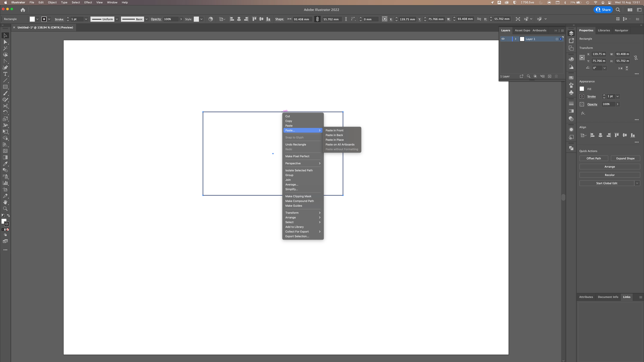The height and width of the screenshot is (362, 644).
Task: Click the Recolor button
Action: (x=610, y=175)
